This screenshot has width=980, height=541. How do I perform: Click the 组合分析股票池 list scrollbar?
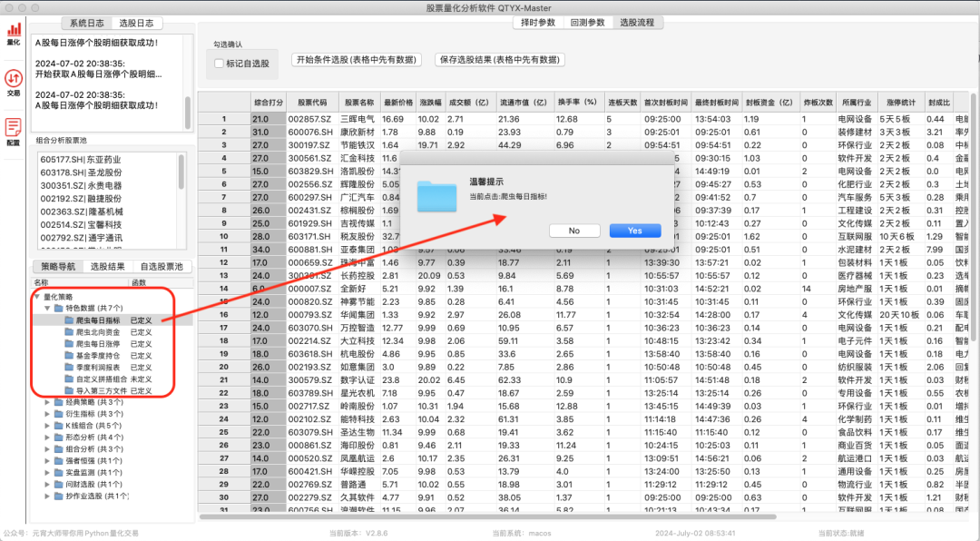pyautogui.click(x=181, y=172)
